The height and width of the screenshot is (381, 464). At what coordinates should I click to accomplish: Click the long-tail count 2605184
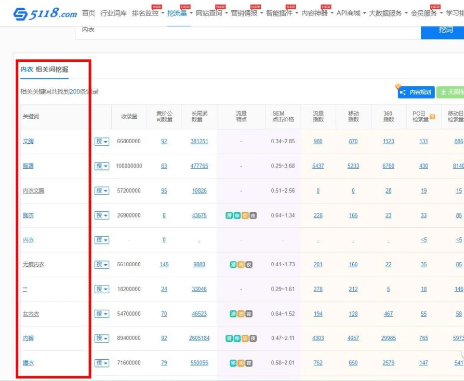click(199, 338)
